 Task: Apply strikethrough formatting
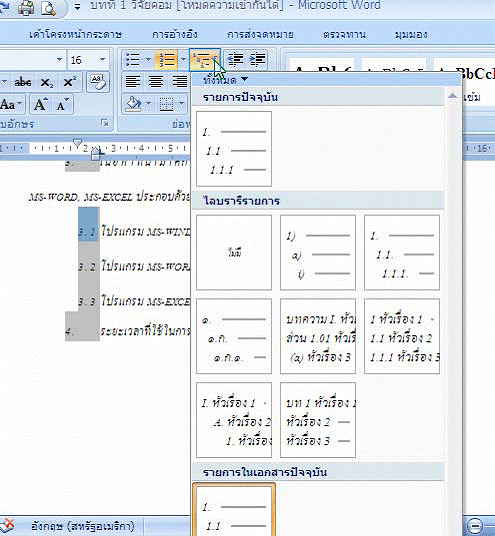(23, 82)
